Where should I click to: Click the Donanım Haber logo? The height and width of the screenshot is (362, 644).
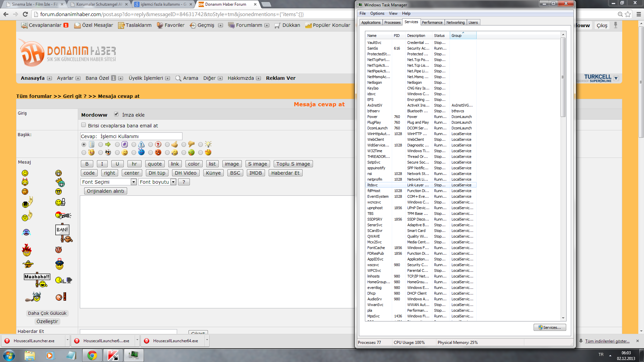pos(67,52)
